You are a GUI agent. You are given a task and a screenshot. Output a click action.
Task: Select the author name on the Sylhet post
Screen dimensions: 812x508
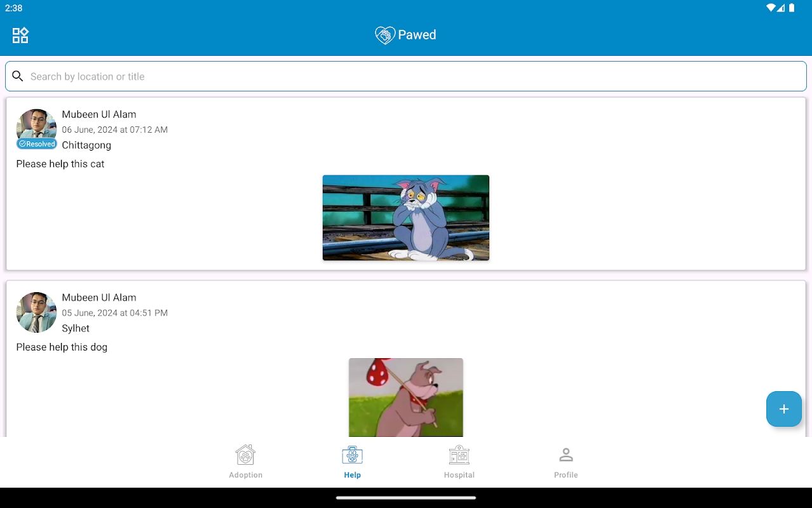click(x=99, y=297)
